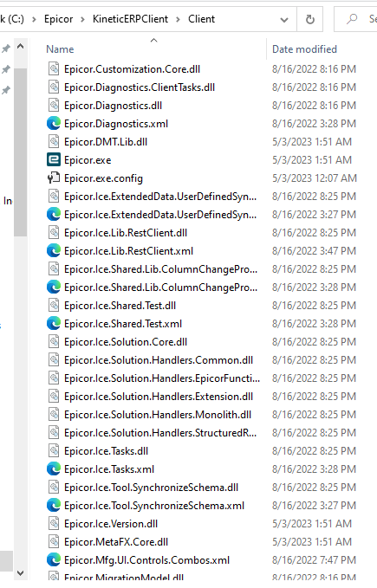Click the Edge icon beside Epicor.Ice.Tasks.xml
This screenshot has height=588, width=377.
[x=54, y=469]
